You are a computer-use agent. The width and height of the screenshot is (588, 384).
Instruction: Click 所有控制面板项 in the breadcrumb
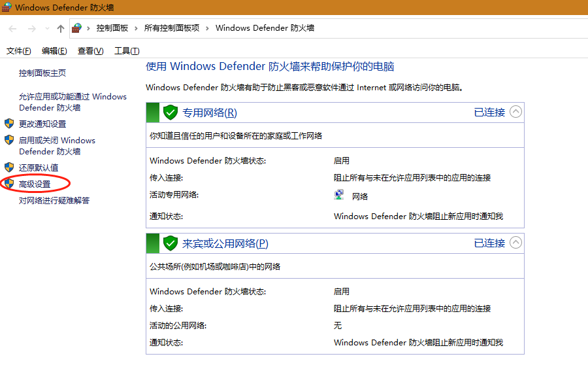tap(172, 28)
